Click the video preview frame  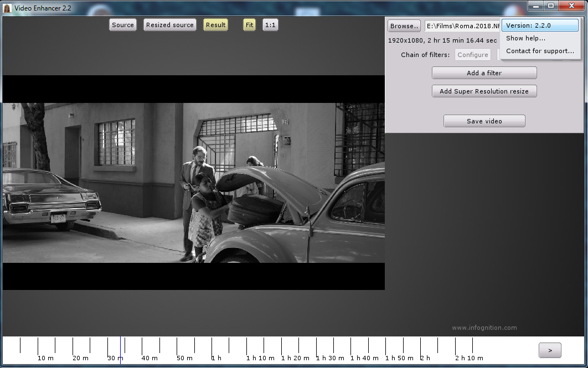tap(193, 183)
